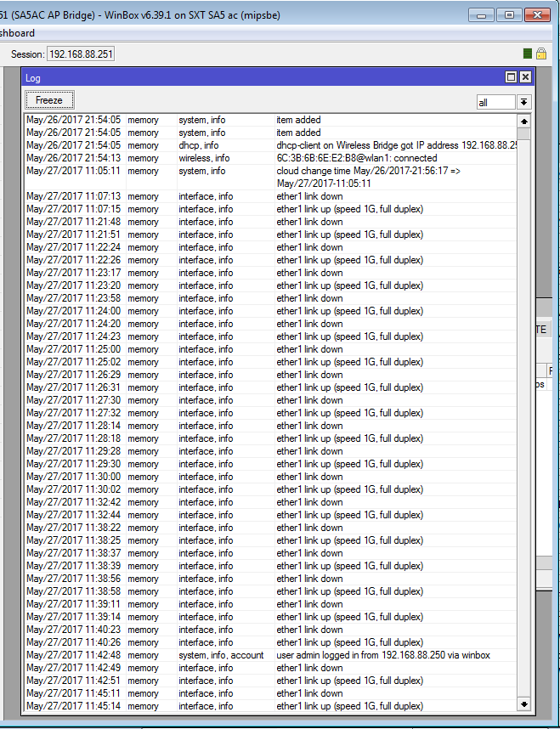This screenshot has width=560, height=729.
Task: Open the Dashboard menu
Action: click(x=17, y=33)
